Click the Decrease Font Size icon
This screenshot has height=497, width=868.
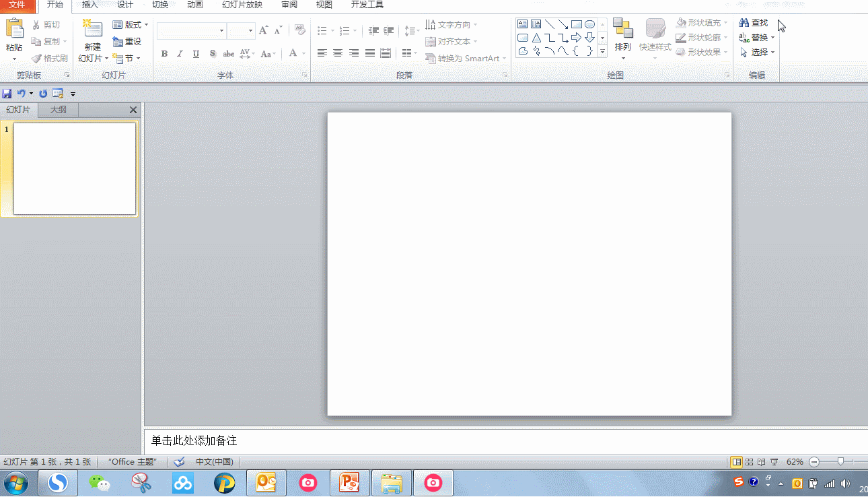click(x=278, y=30)
